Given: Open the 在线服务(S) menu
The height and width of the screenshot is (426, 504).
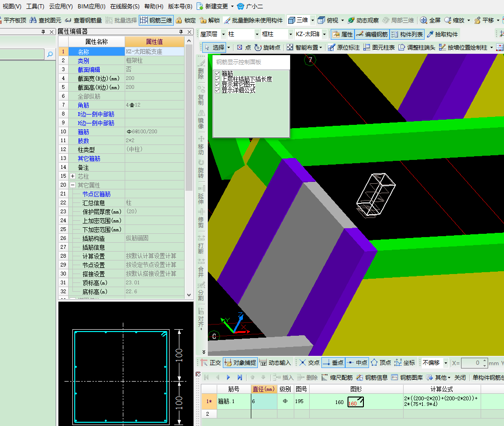Looking at the screenshot, I should (x=125, y=7).
